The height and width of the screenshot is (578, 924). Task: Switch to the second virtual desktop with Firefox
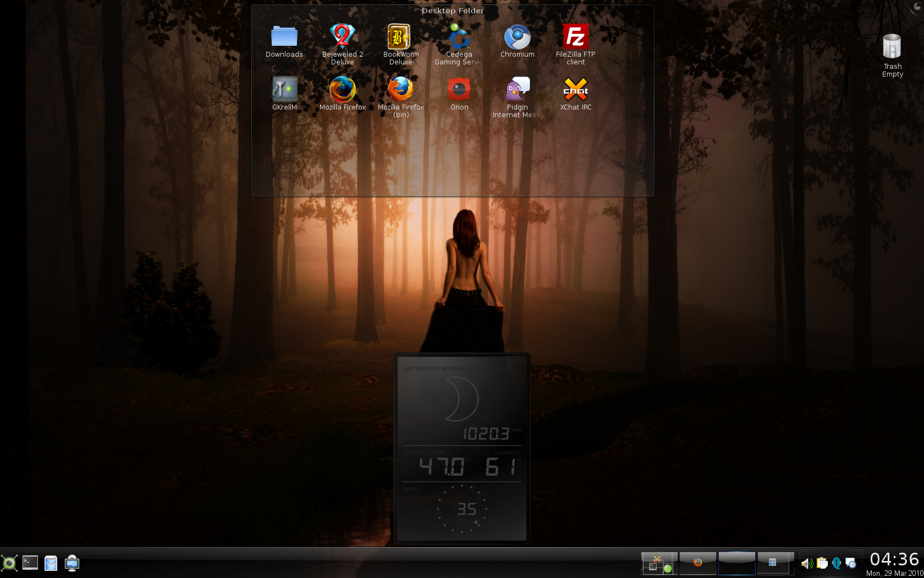click(x=697, y=563)
